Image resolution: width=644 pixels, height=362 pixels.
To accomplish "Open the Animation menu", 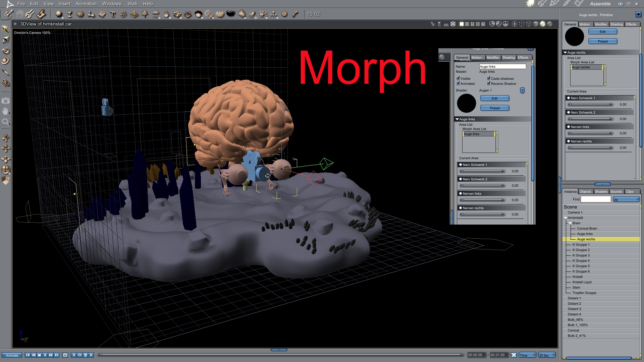I will (86, 4).
